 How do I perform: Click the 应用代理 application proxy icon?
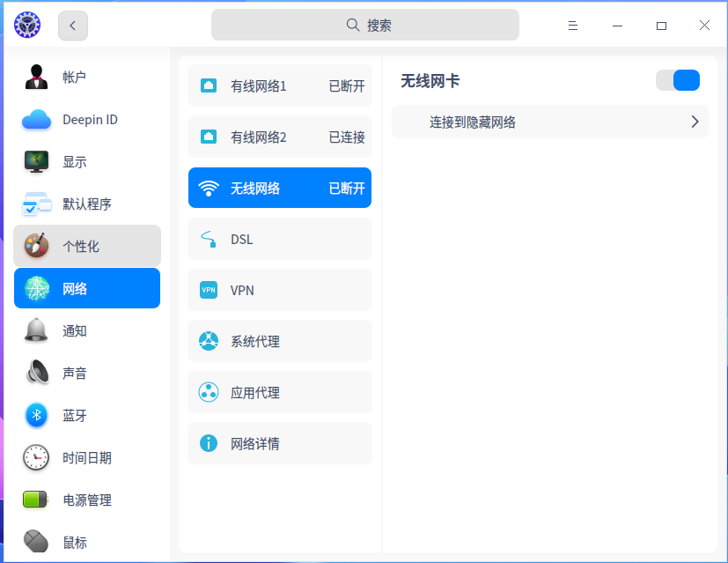(x=208, y=392)
